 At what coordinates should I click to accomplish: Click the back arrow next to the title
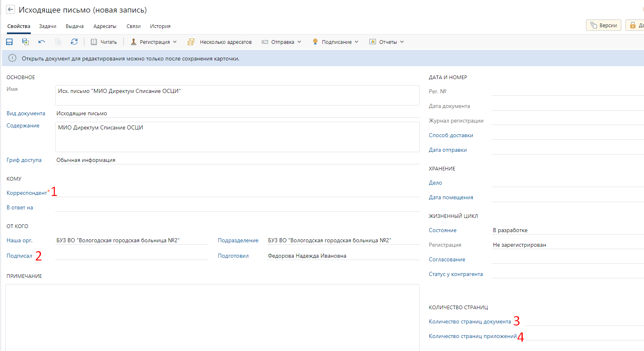[x=11, y=10]
